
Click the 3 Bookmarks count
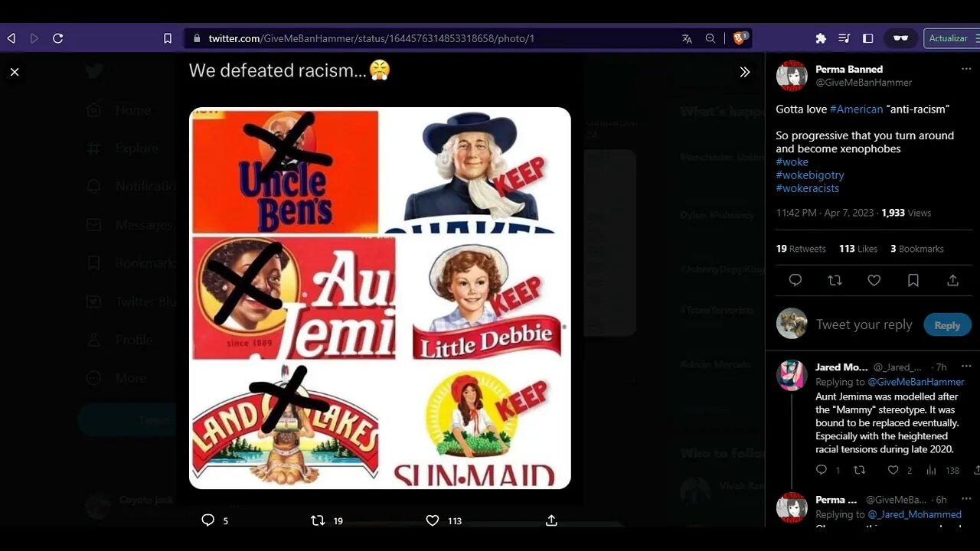pos(917,249)
